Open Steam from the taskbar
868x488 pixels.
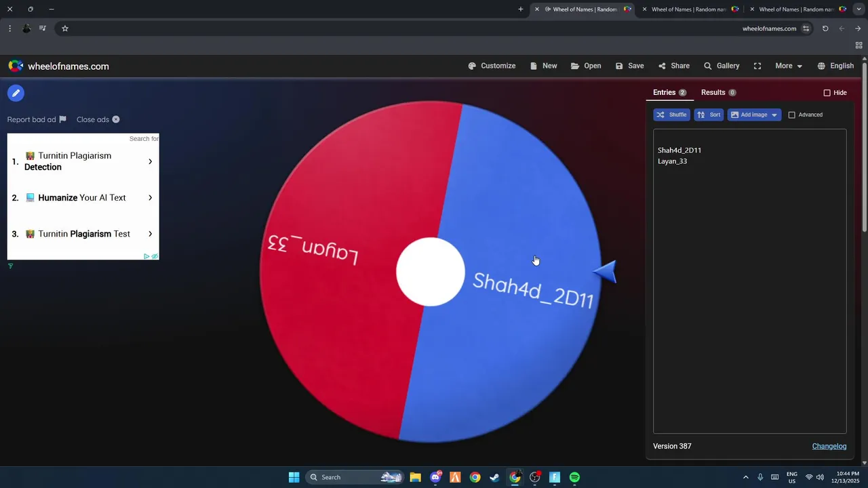[x=495, y=477]
